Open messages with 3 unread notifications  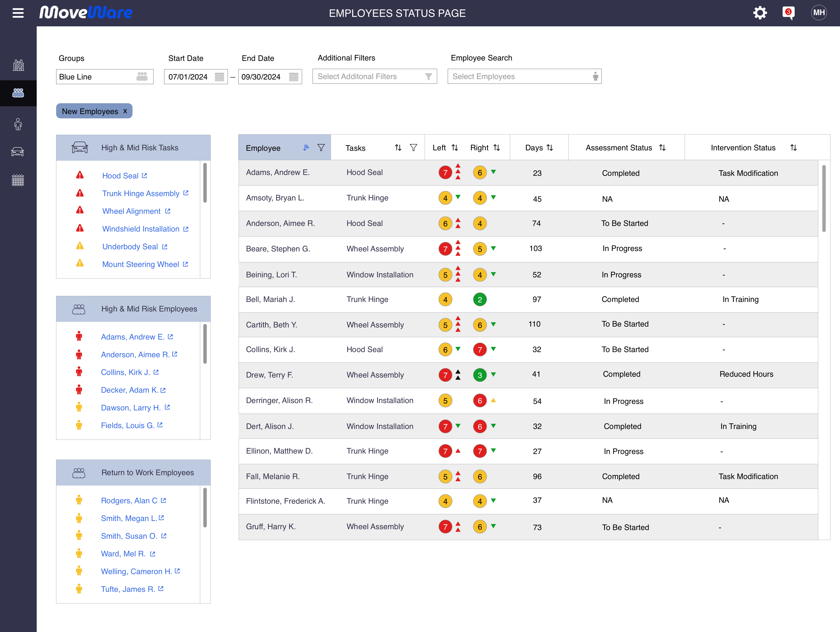point(788,13)
